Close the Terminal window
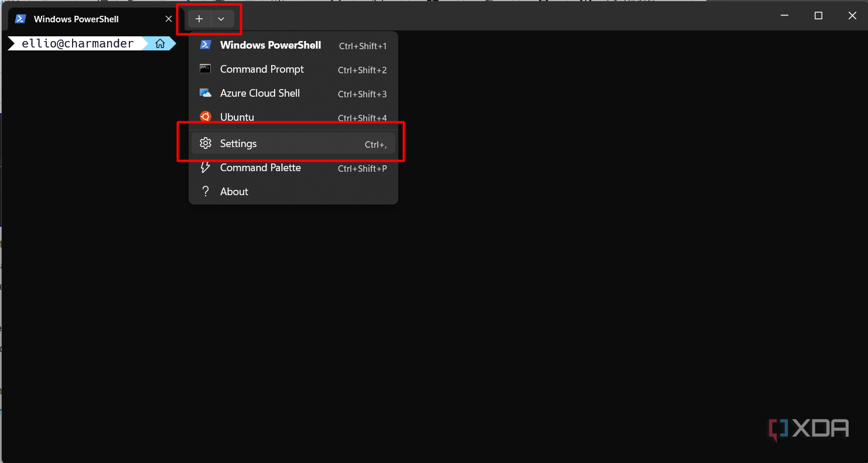868x463 pixels. click(852, 16)
